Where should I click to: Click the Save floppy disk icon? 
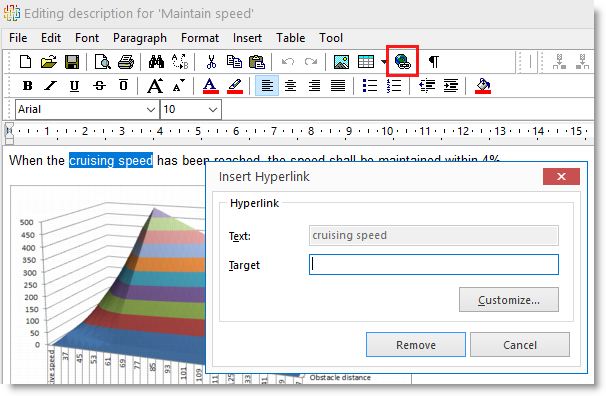(x=72, y=62)
